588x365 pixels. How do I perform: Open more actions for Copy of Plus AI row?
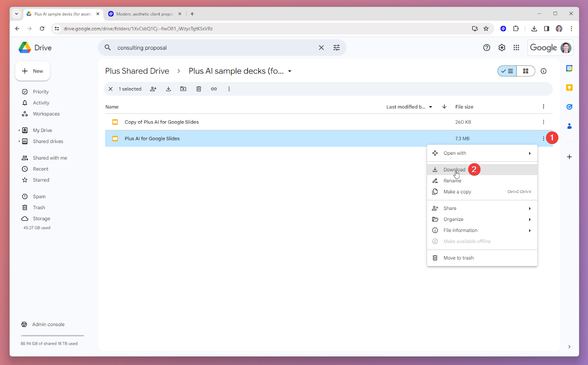point(544,122)
